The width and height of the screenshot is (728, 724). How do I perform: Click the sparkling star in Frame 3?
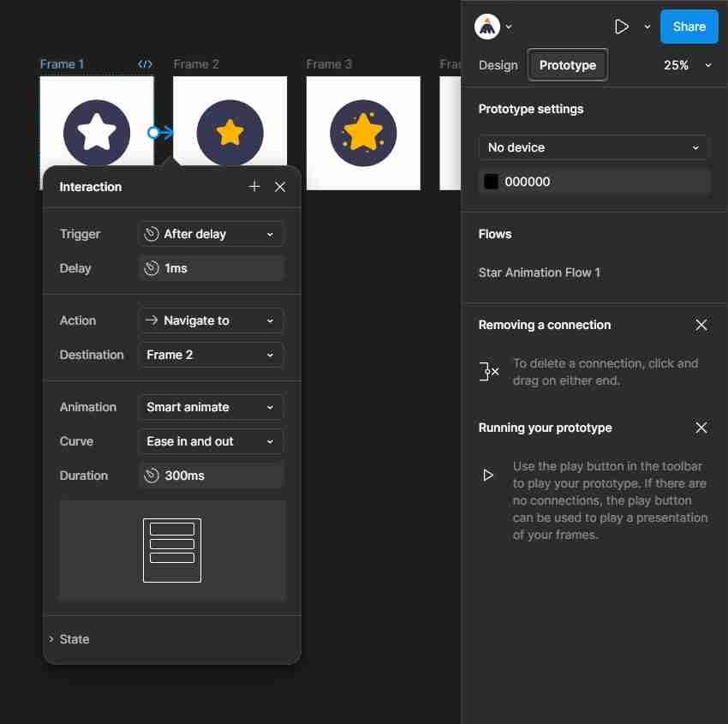[363, 131]
